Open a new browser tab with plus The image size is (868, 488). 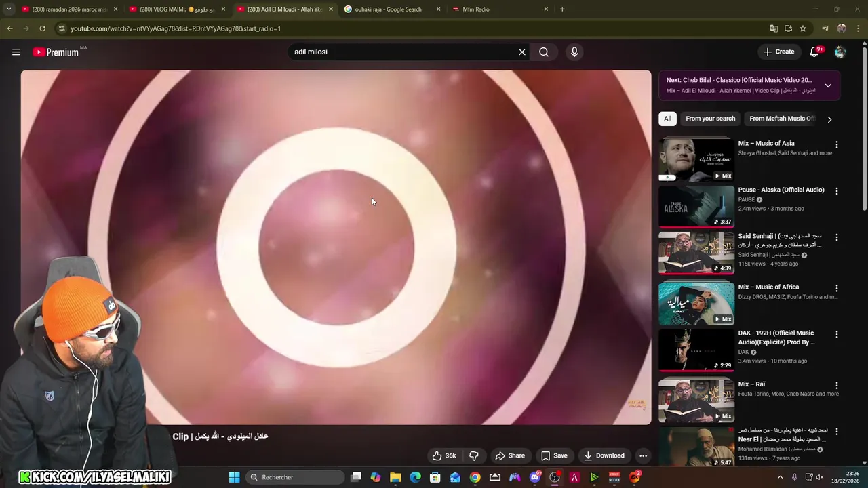click(x=562, y=9)
